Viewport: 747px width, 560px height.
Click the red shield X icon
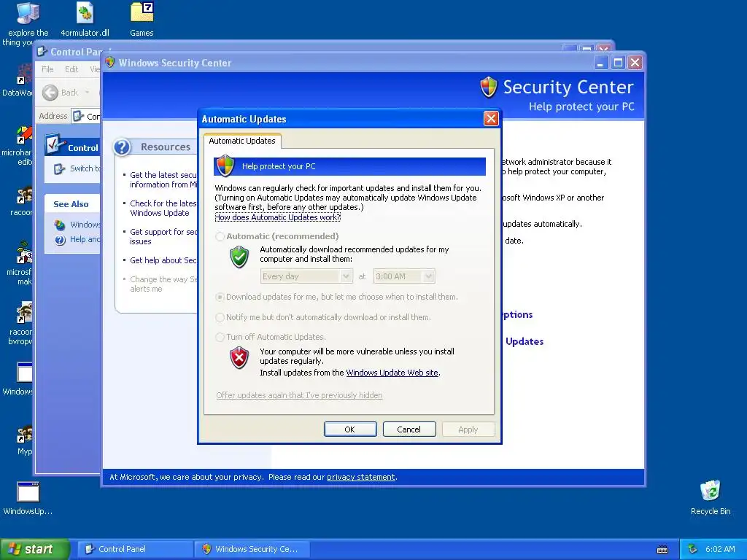[239, 357]
